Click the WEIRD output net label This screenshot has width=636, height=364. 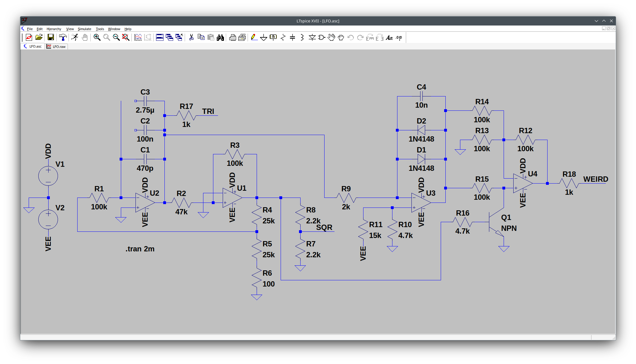pos(596,179)
